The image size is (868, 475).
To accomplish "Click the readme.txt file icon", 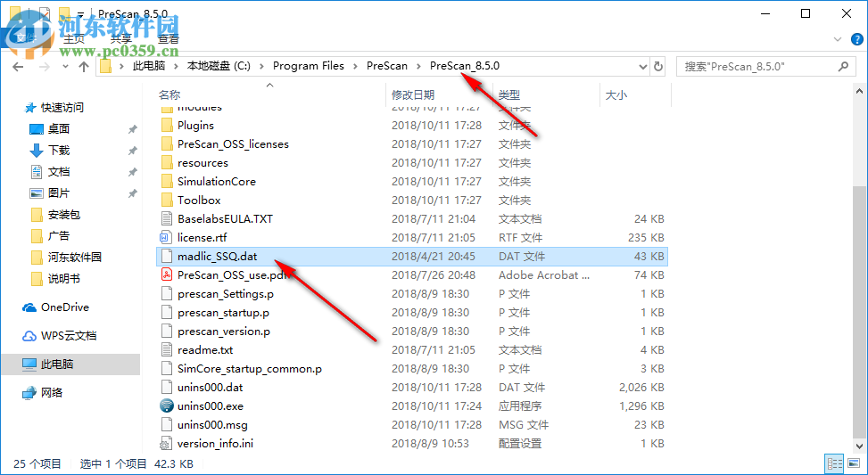I will click(167, 350).
